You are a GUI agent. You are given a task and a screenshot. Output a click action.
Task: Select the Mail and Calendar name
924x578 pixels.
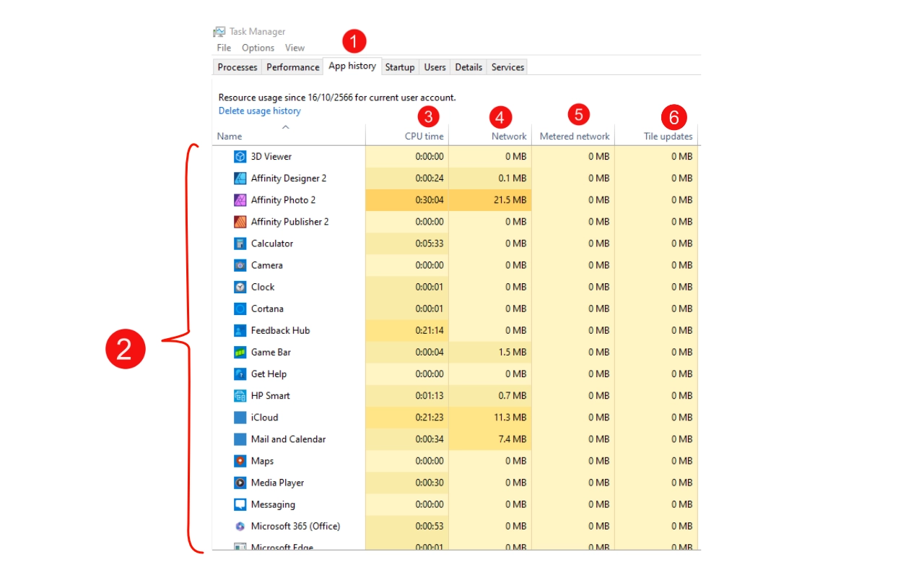click(x=288, y=439)
